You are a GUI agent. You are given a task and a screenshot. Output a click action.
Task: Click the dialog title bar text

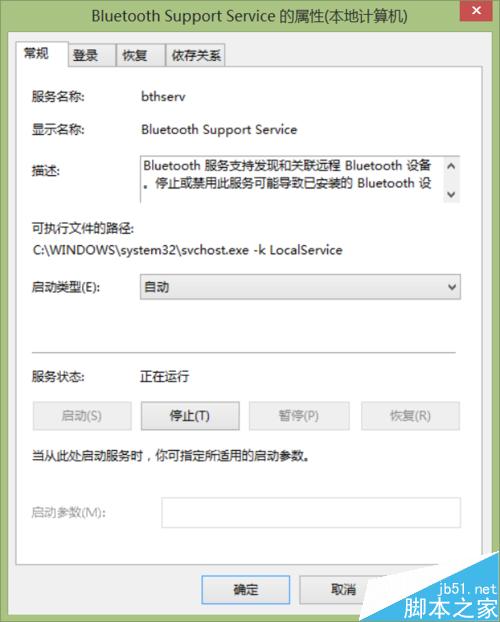click(249, 16)
